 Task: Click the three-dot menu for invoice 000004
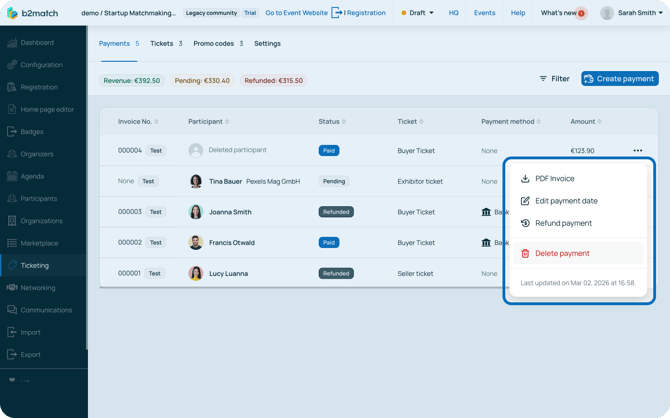coord(637,151)
